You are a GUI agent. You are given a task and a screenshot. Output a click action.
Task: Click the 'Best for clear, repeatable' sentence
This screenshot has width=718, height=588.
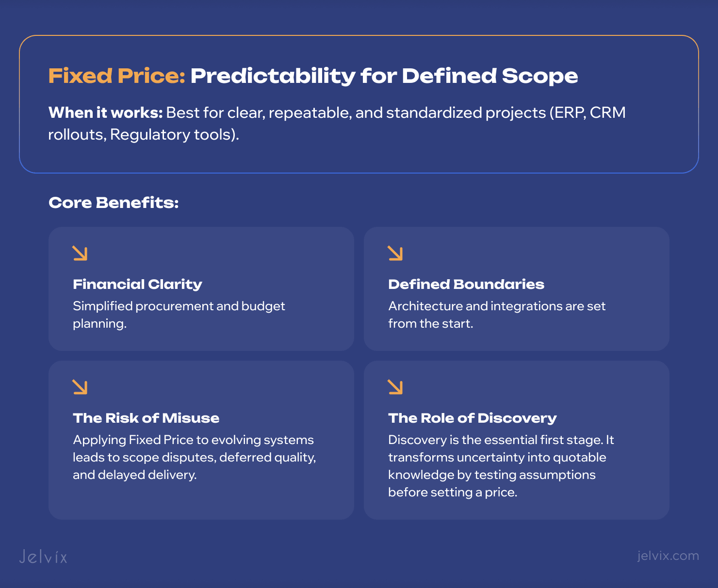395,113
